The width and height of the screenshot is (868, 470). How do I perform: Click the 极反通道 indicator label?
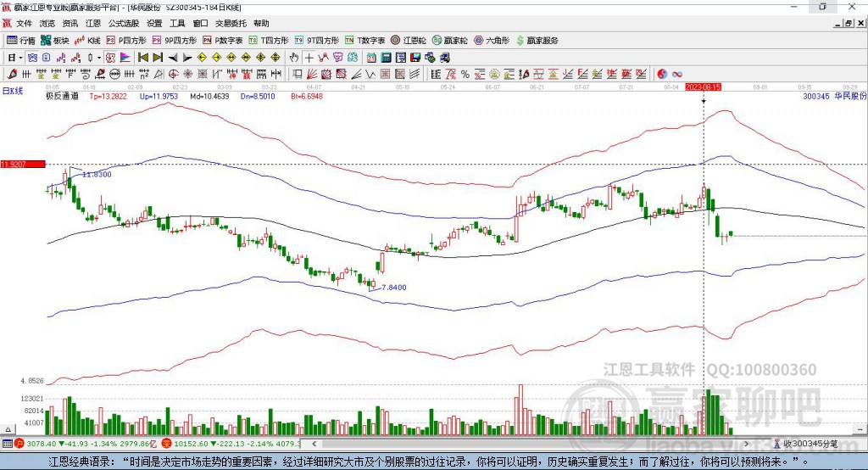click(62, 96)
